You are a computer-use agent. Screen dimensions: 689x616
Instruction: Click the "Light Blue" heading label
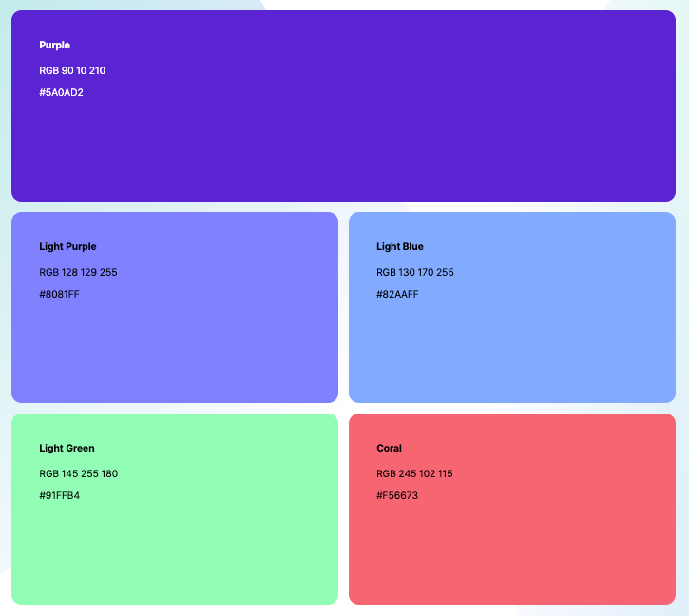tap(400, 247)
